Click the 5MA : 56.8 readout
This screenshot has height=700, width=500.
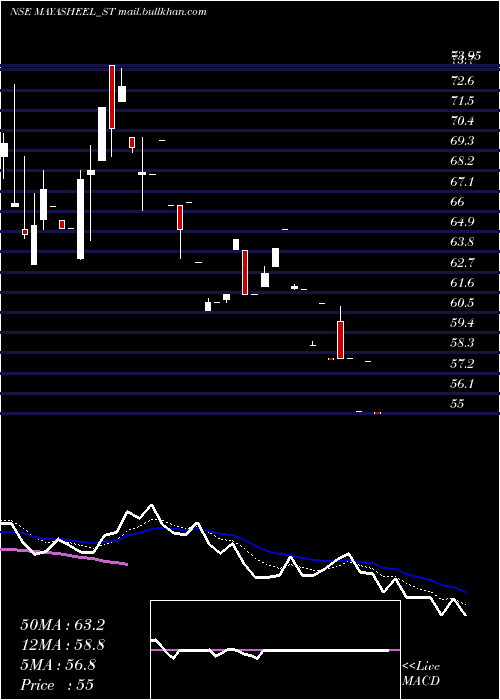point(58,665)
